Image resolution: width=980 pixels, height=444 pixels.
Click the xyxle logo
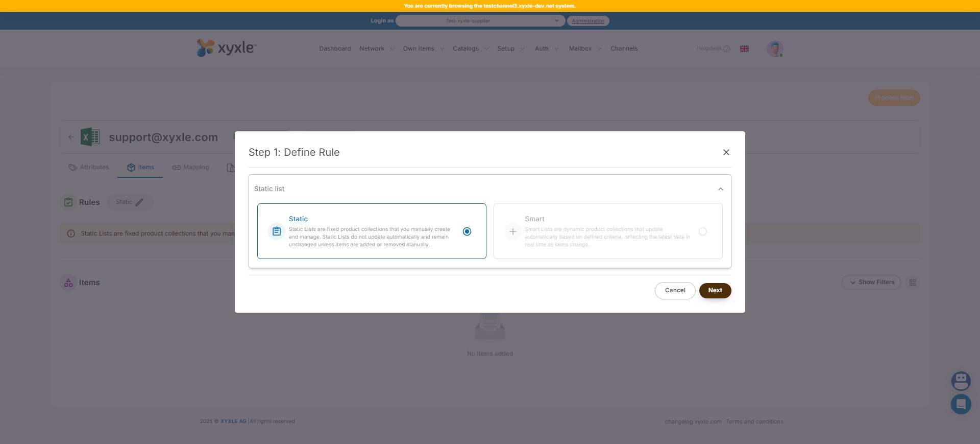[227, 48]
